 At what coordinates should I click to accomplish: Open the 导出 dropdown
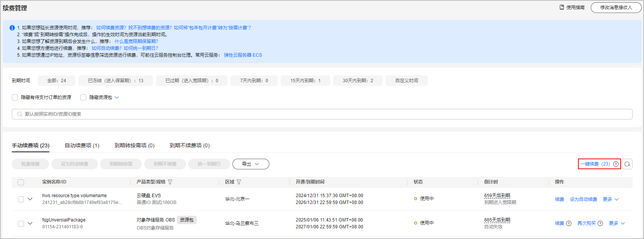[250, 164]
